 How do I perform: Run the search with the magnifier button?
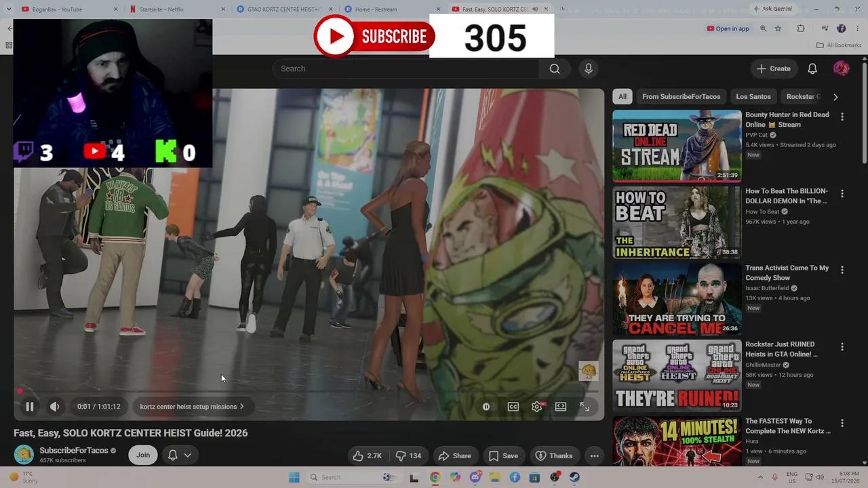pyautogui.click(x=555, y=68)
